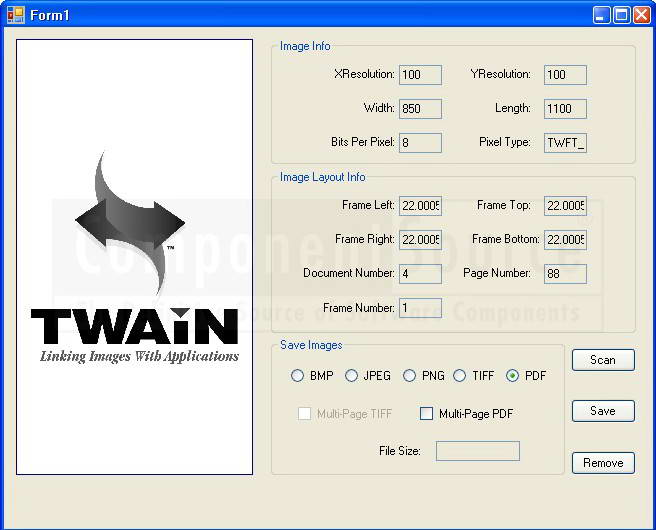Image resolution: width=656 pixels, height=530 pixels.
Task: Click the Form1 application icon in title bar
Action: pos(15,15)
